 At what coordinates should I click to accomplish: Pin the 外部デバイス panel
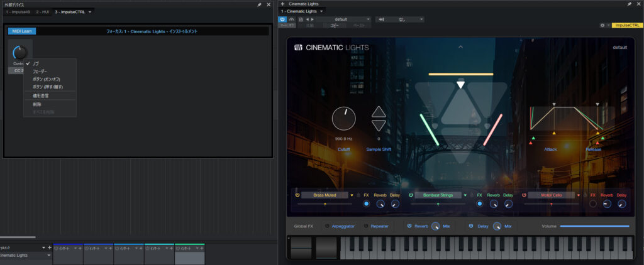click(259, 4)
